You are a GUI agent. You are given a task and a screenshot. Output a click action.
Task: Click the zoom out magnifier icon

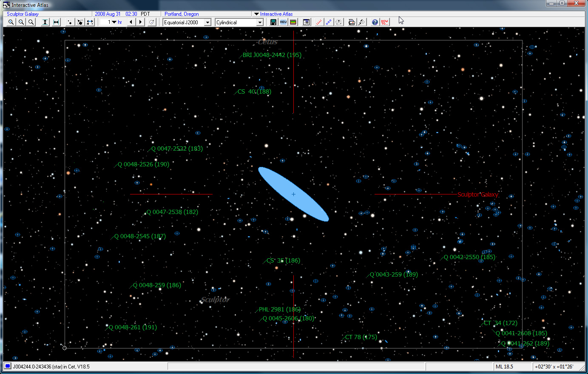pyautogui.click(x=21, y=22)
